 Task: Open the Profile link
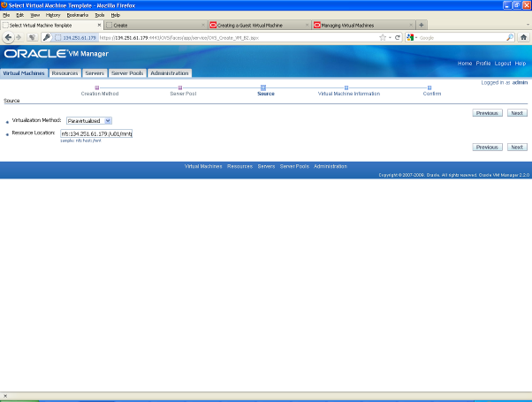483,64
